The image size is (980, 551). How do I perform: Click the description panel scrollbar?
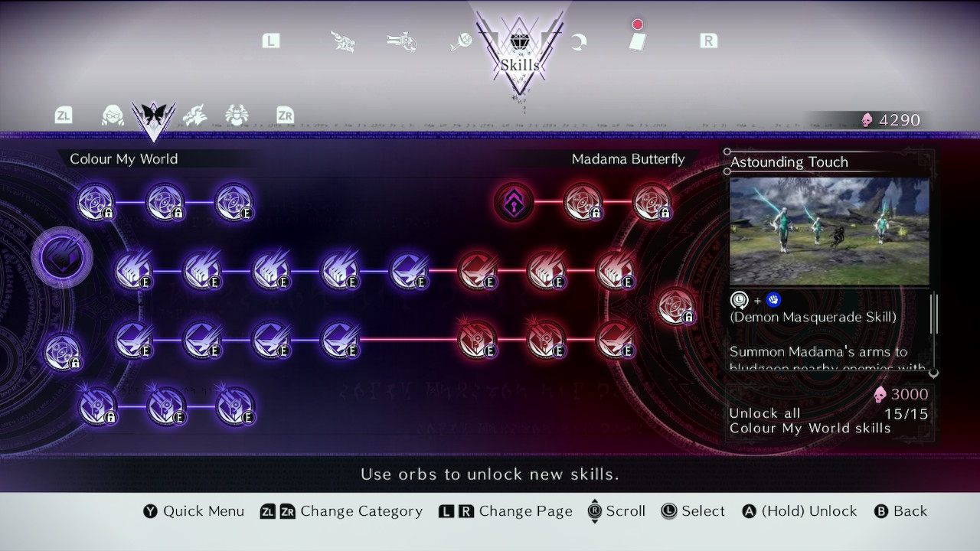(x=933, y=312)
